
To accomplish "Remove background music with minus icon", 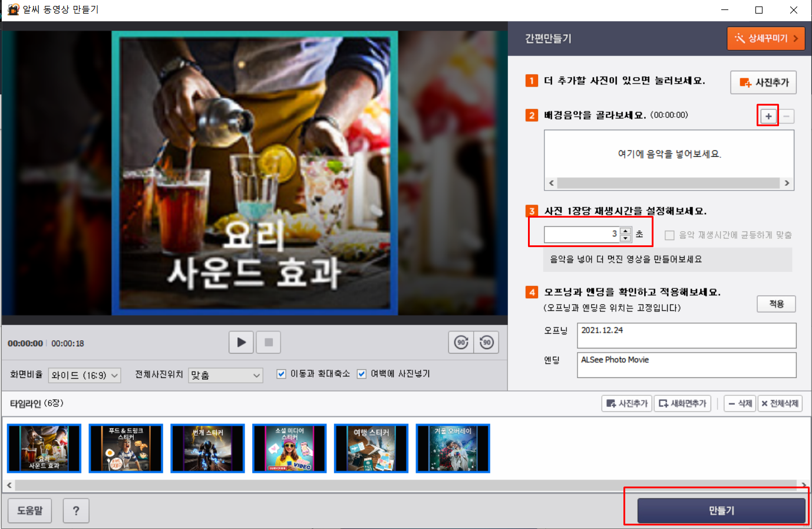I will point(786,116).
